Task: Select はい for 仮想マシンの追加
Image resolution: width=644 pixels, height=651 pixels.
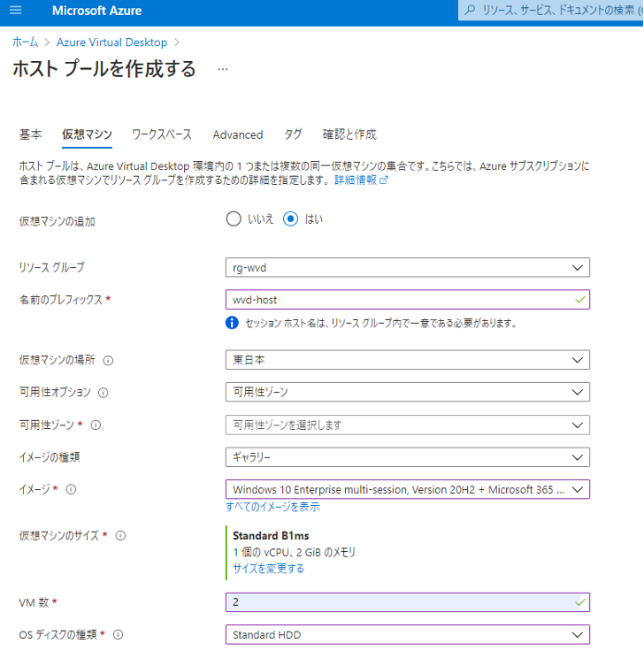Action: 290,218
